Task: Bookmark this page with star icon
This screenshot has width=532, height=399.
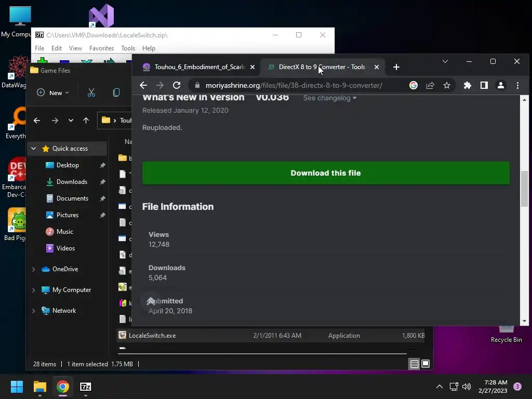Action: (x=446, y=85)
